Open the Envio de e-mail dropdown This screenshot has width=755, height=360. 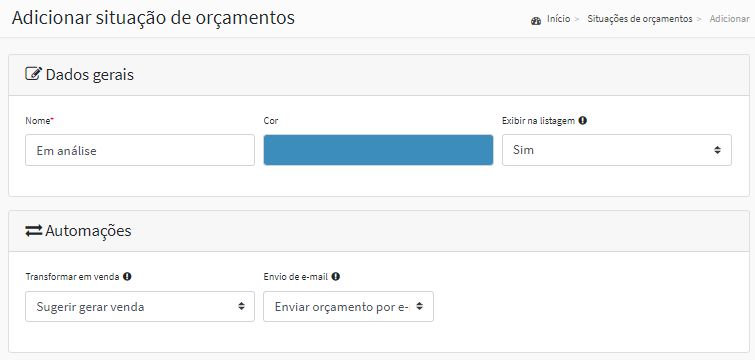pyautogui.click(x=348, y=307)
